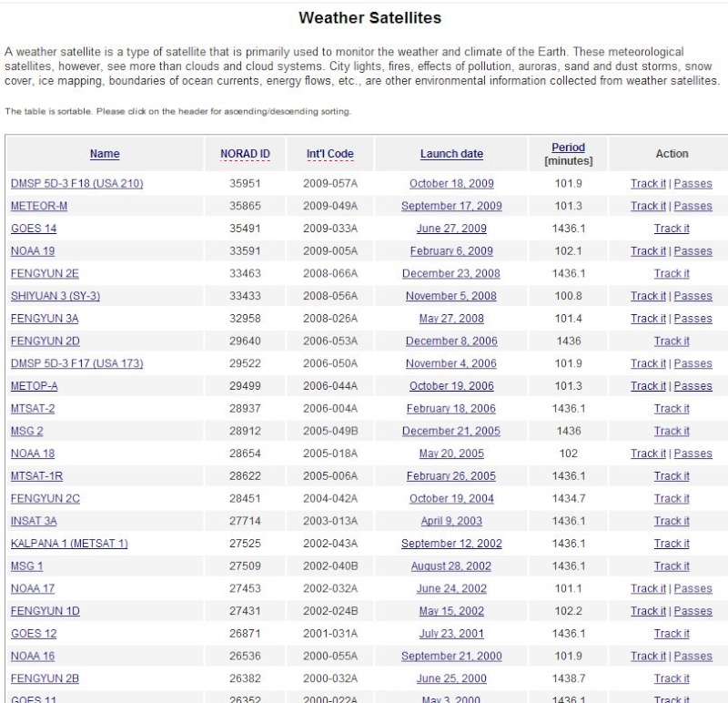This screenshot has height=703, width=728.
Task: Track it for DMSP 5D-3 F18
Action: [x=648, y=184]
